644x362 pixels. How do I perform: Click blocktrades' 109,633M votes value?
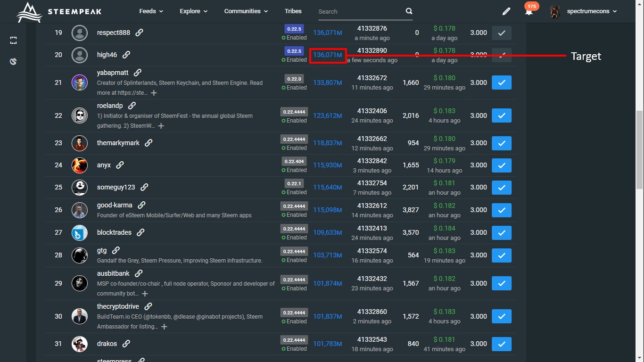328,232
